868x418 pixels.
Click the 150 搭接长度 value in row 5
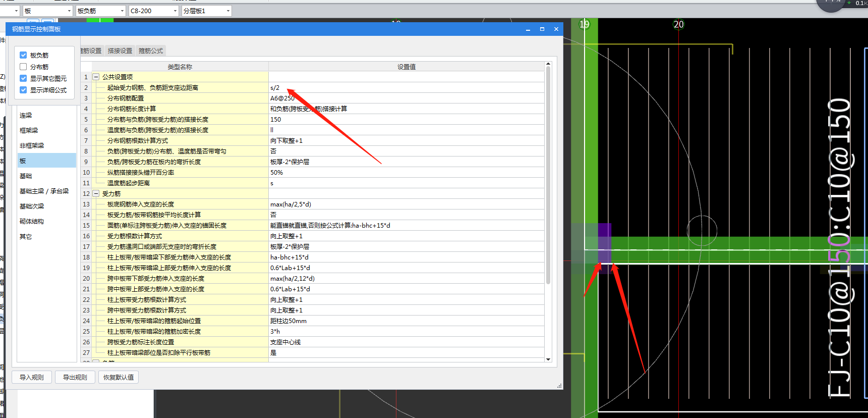[x=407, y=119]
